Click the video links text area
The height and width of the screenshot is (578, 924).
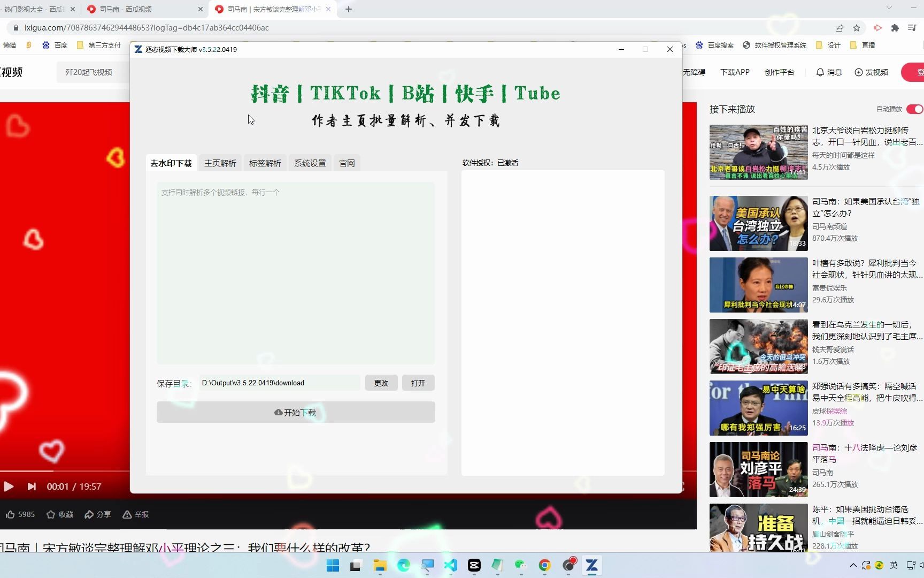click(x=296, y=273)
